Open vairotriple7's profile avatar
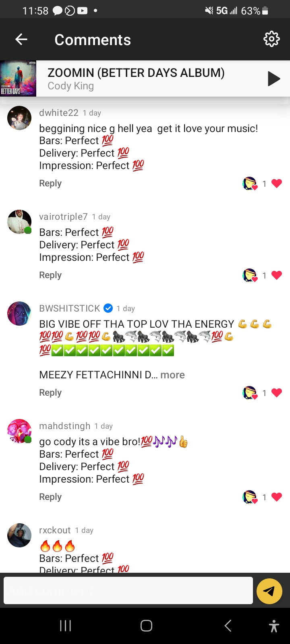290x644 pixels. tap(19, 222)
